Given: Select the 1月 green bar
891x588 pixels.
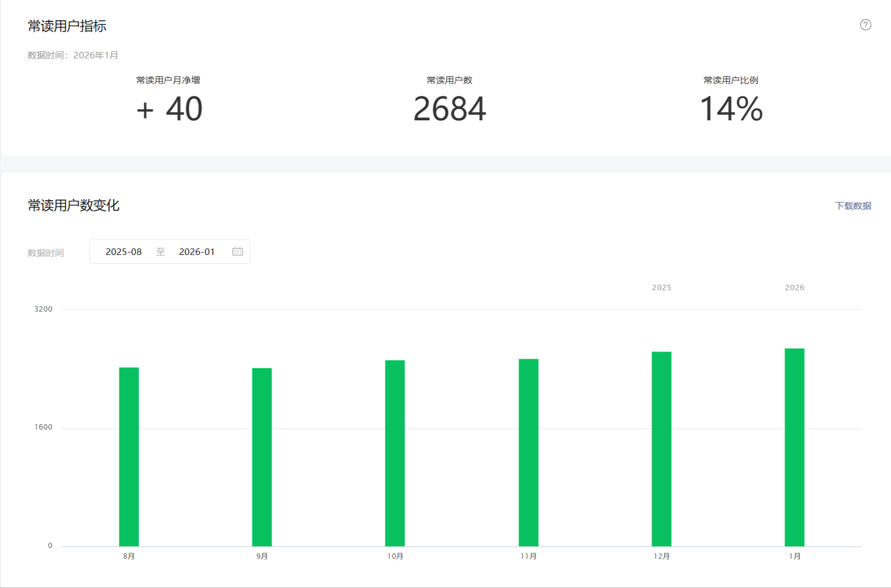Looking at the screenshot, I should coord(795,447).
